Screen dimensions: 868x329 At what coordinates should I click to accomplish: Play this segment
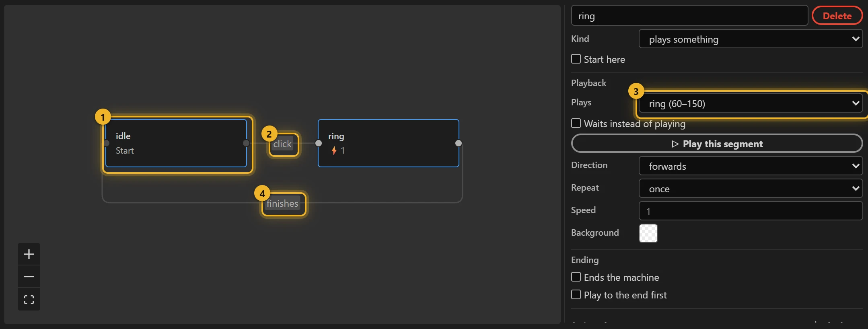coord(717,144)
